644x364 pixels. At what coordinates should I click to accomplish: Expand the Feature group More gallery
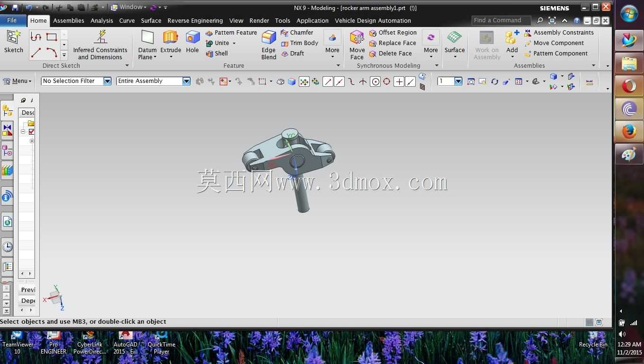pos(332,45)
